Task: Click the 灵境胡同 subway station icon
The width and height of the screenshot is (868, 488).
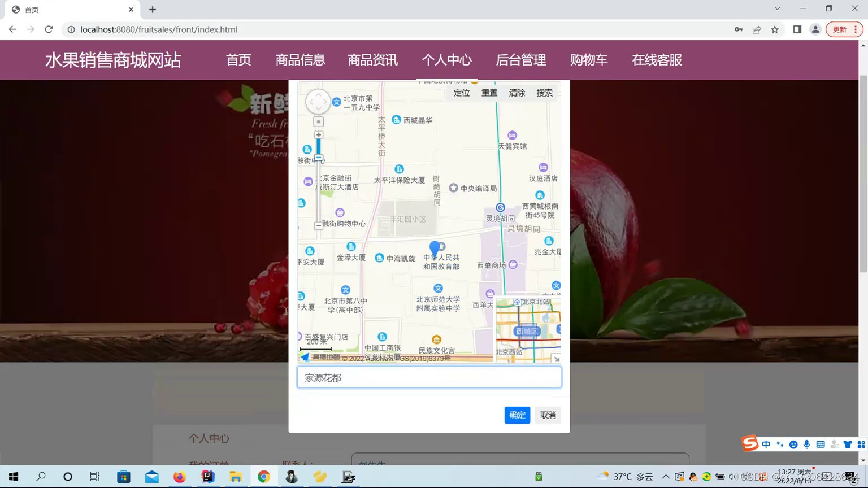Action: [500, 207]
